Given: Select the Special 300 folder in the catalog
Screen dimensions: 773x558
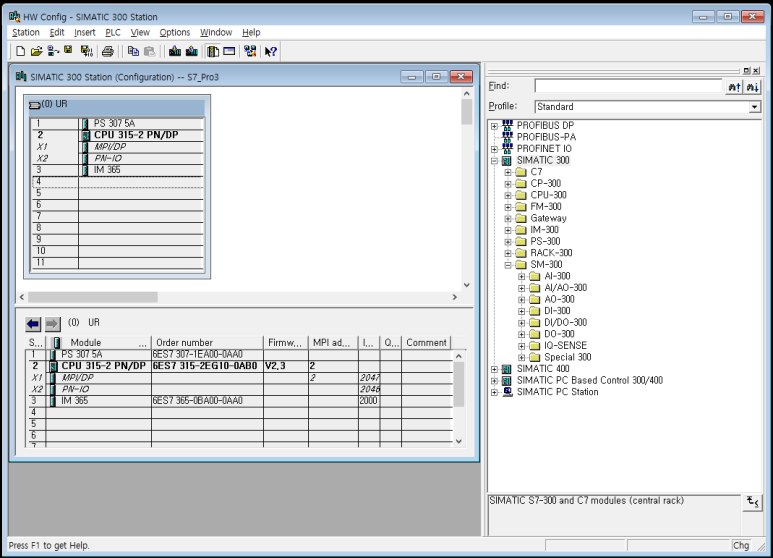Looking at the screenshot, I should click(x=567, y=357).
